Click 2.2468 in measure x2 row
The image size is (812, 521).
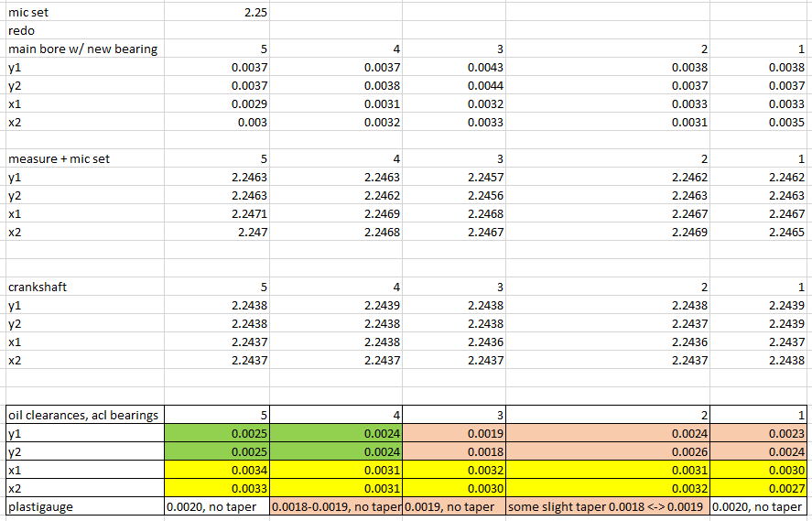point(336,232)
